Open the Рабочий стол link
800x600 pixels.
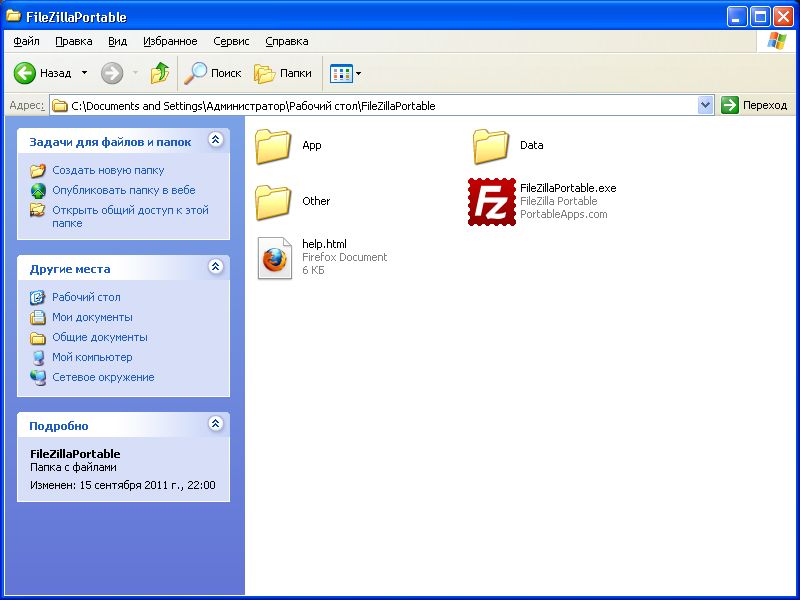[86, 297]
